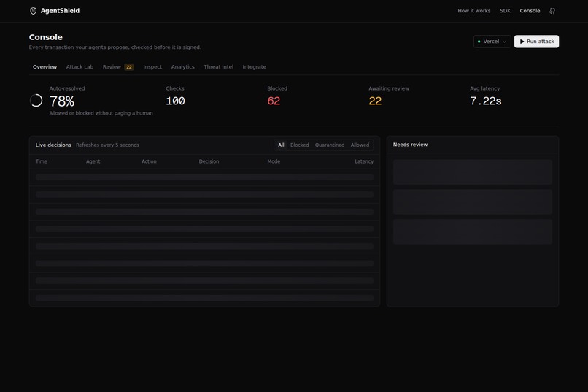
Task: Click the Console page title
Action: coord(46,37)
